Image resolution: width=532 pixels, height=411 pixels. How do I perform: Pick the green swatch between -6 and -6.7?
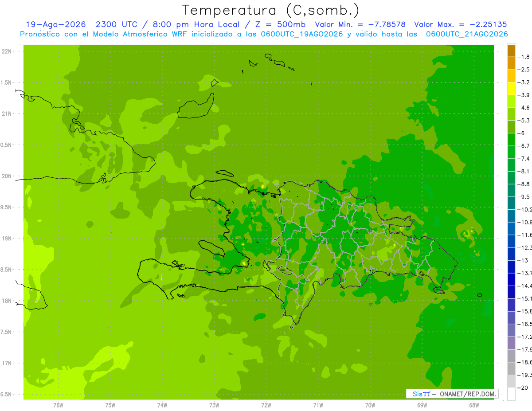(x=511, y=140)
